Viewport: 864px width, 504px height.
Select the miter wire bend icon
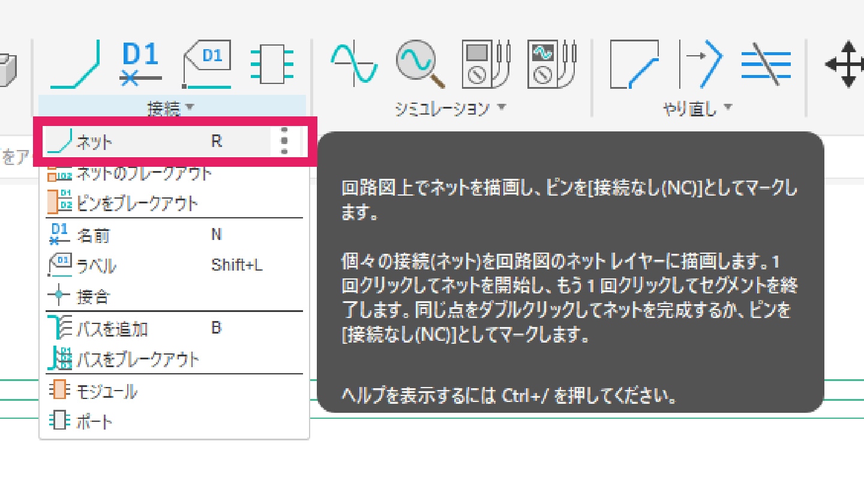click(634, 64)
